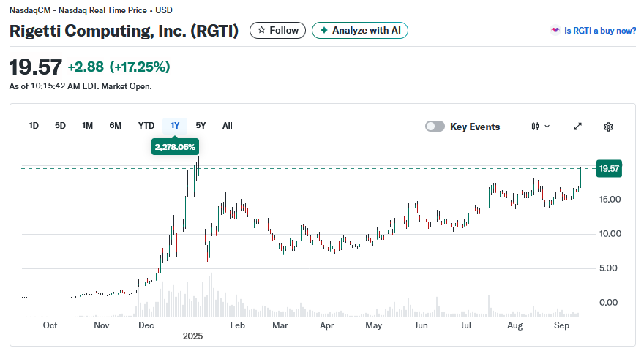Click the star icon in Follow button

(261, 31)
